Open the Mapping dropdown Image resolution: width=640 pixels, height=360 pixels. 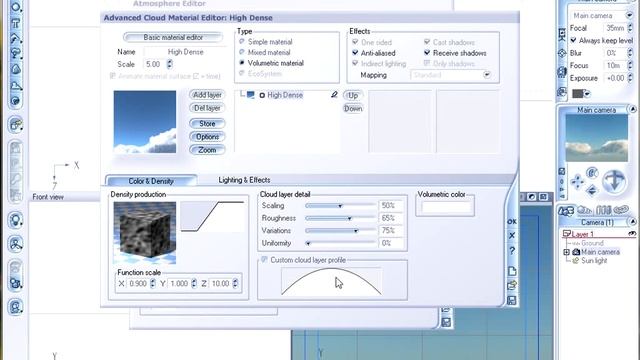487,75
